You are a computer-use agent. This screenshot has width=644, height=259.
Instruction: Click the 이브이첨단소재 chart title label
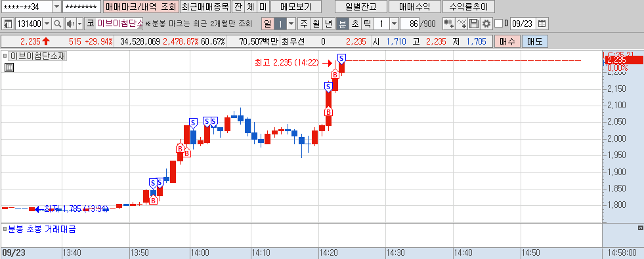coord(38,56)
